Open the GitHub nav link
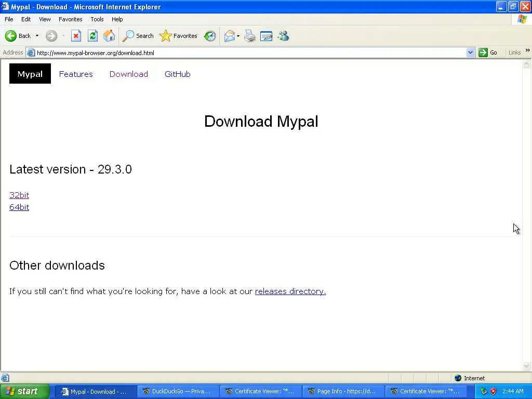 click(178, 74)
